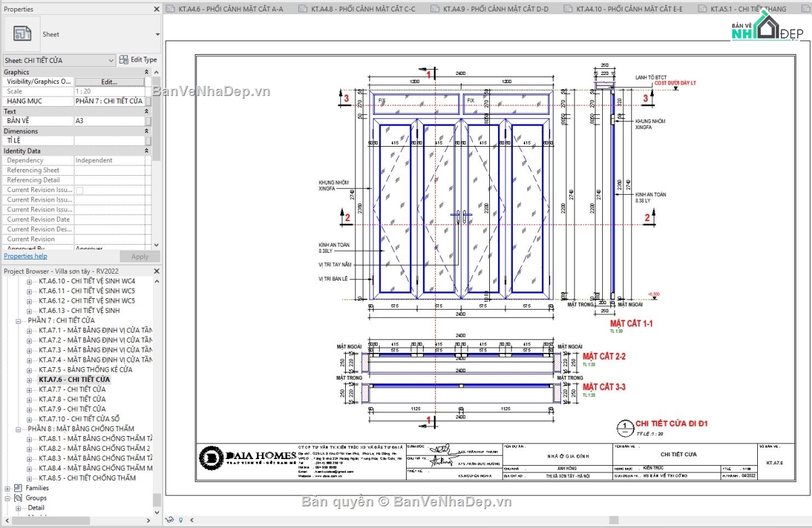The image size is (812, 528).
Task: Select KT.A7.9 - CHI TIẾT CỬA sheet
Action: point(72,409)
